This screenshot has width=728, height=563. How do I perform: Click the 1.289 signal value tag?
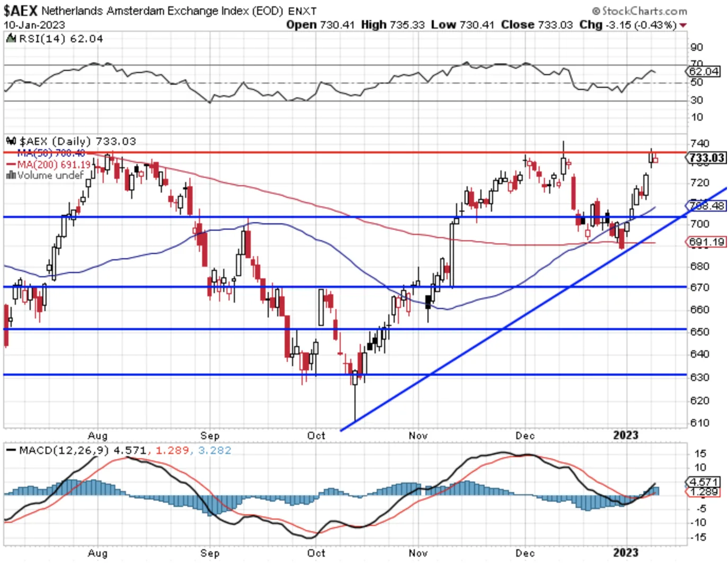[704, 492]
